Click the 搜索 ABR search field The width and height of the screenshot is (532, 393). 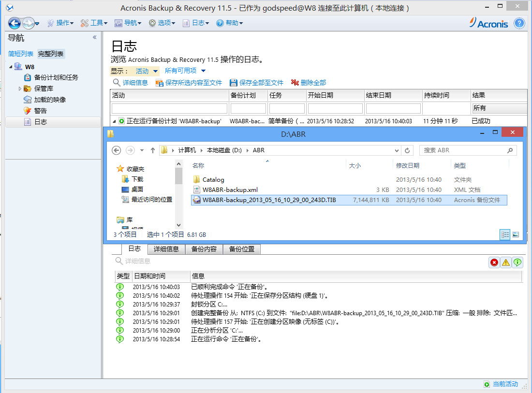[x=468, y=150]
